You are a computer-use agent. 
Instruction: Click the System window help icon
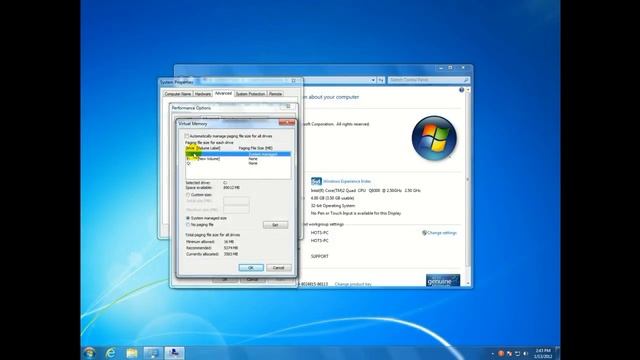[x=461, y=90]
